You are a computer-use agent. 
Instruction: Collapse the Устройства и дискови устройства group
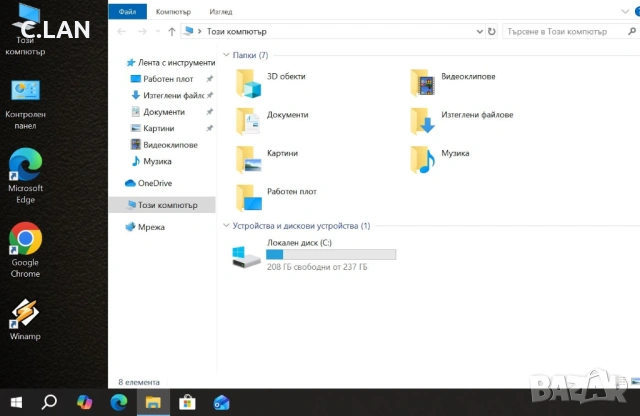[x=226, y=225]
